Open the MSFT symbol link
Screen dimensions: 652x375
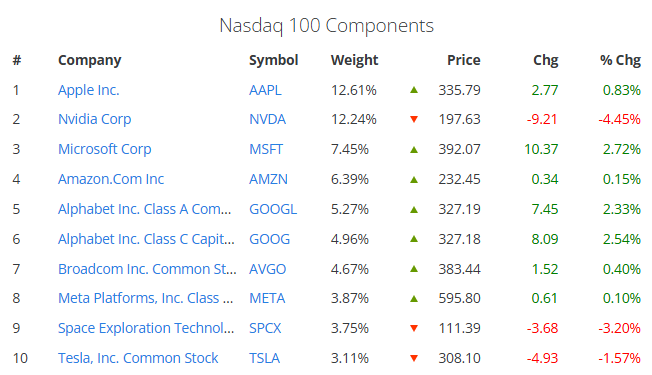point(266,149)
